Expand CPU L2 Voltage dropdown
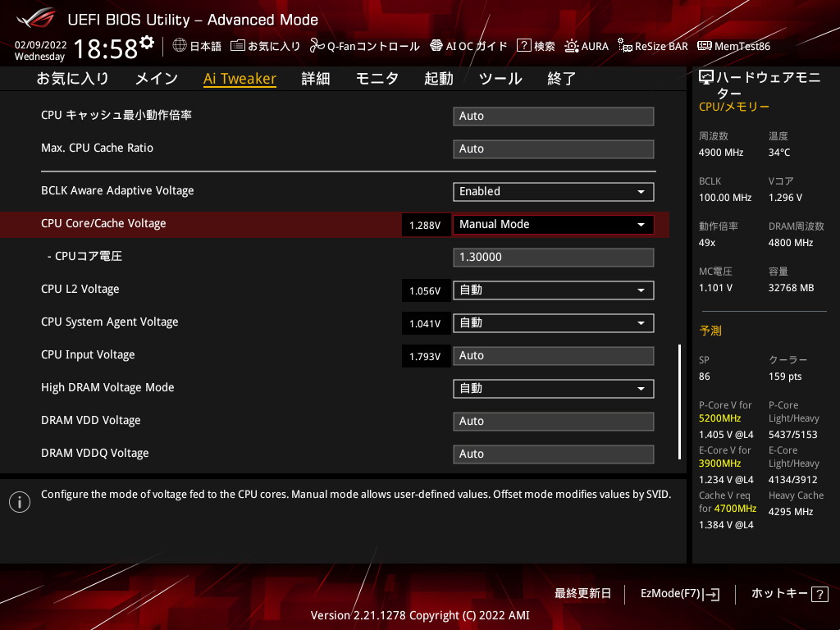This screenshot has height=630, width=840. tap(554, 290)
